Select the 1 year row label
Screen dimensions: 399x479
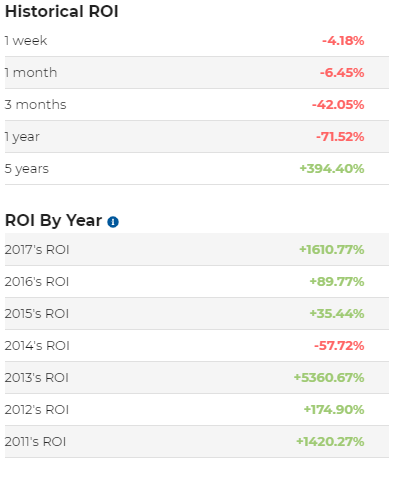coord(22,137)
